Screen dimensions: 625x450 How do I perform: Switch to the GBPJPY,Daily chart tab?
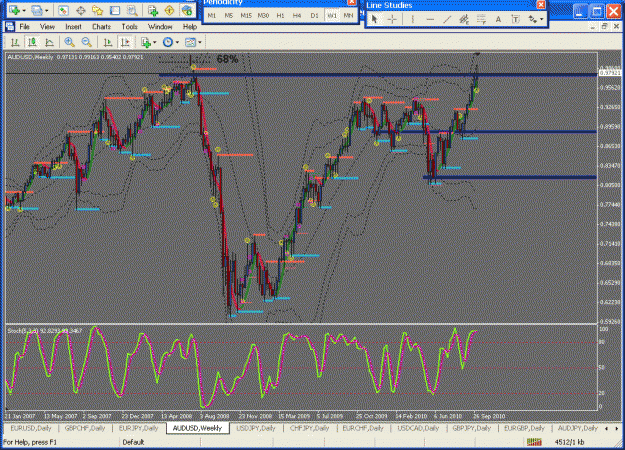click(472, 428)
